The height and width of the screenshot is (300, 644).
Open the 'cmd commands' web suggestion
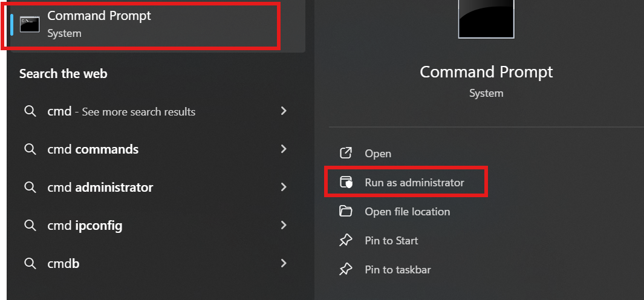click(x=158, y=149)
